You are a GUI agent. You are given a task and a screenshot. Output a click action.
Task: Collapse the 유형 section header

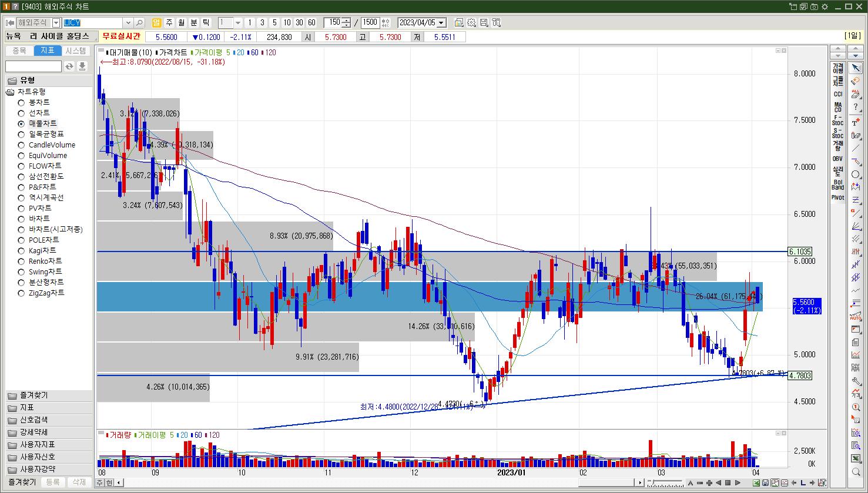(49, 80)
